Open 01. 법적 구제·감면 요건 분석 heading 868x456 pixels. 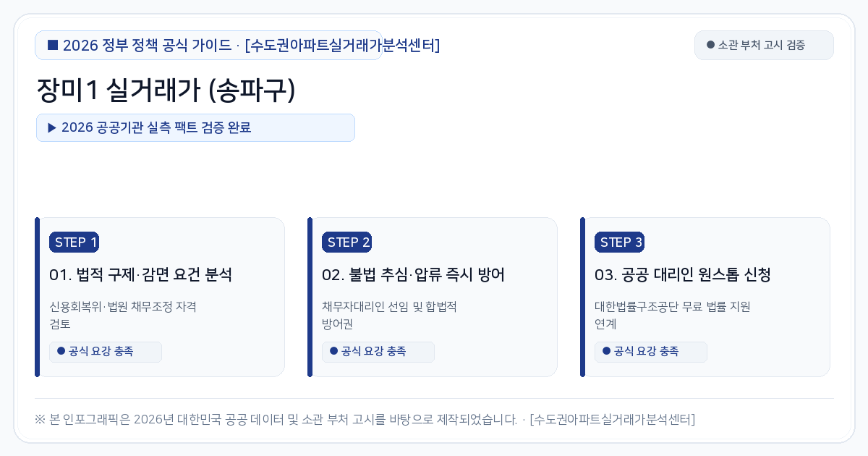[140, 275]
